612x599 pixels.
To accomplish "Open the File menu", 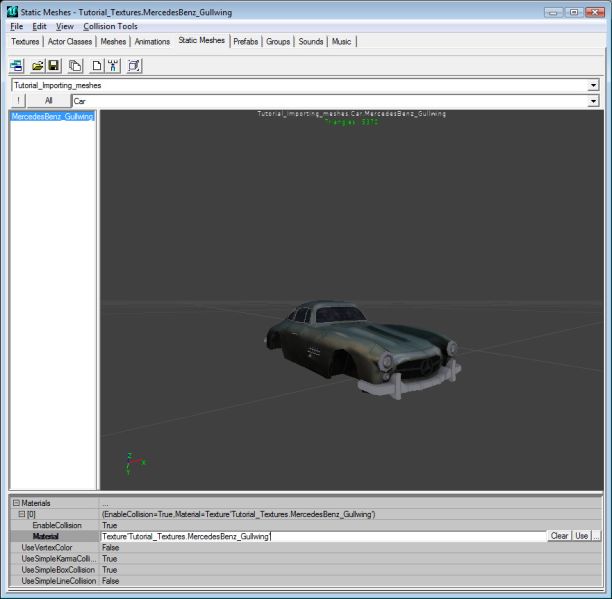I will pyautogui.click(x=16, y=27).
